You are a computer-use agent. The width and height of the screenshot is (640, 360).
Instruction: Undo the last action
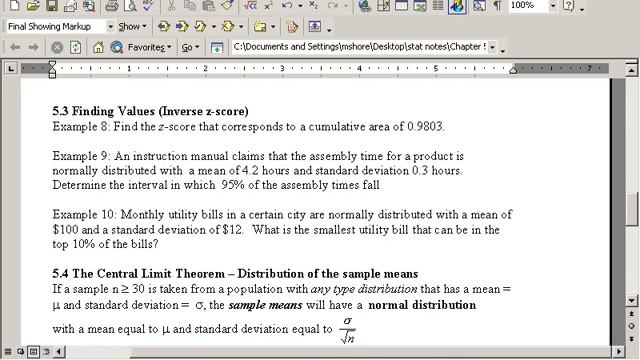(287, 5)
